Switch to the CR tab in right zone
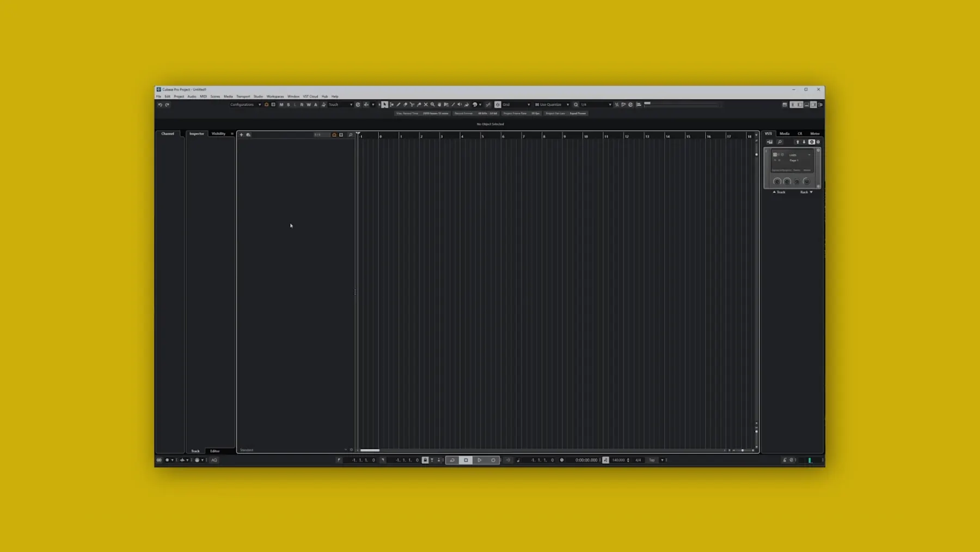The image size is (980, 552). [800, 134]
